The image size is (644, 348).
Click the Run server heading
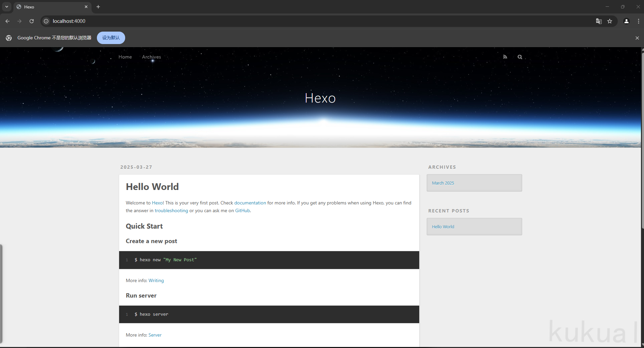pyautogui.click(x=141, y=296)
